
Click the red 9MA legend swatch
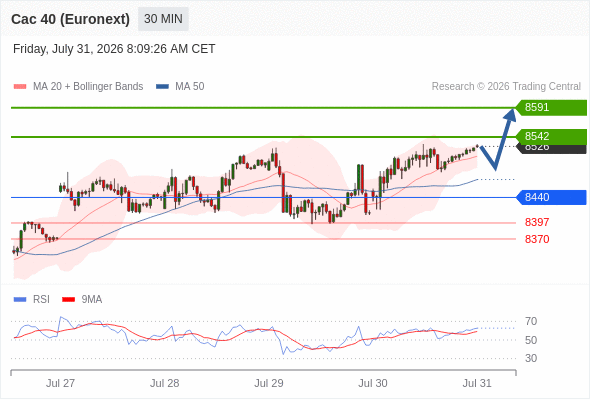[68, 300]
